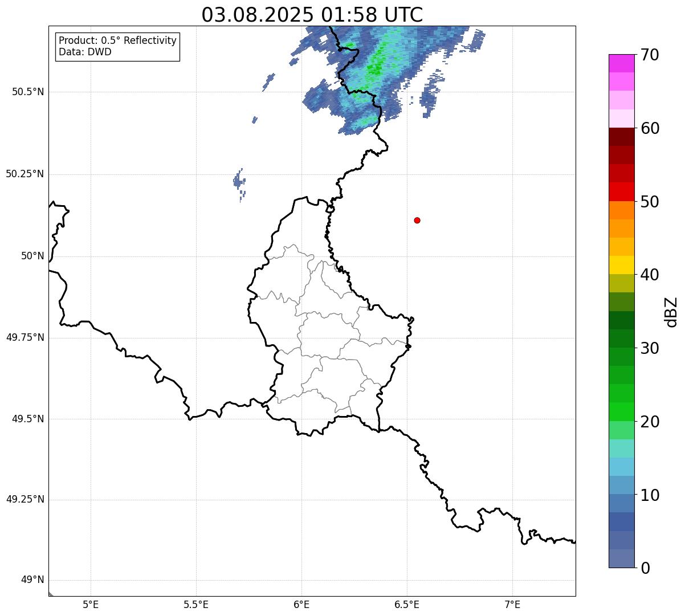Click the bright red colorbar segment at 50 dBZ
This screenshot has height=616, width=685.
[622, 191]
